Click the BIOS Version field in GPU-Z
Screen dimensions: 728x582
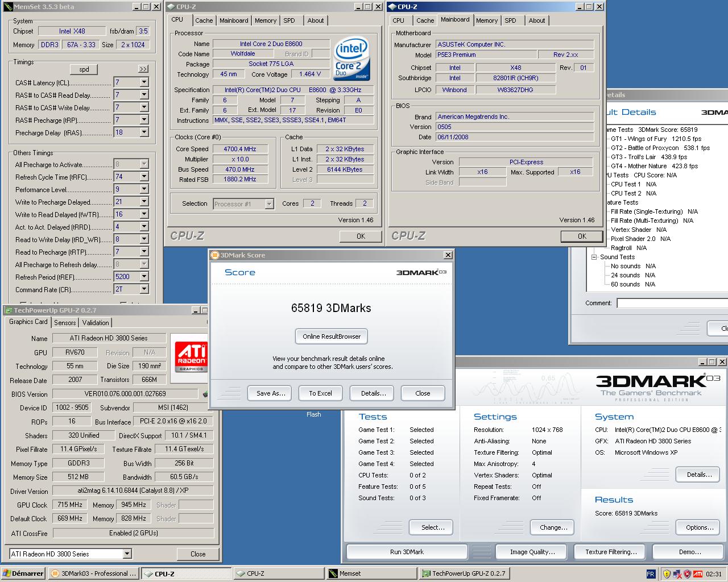pyautogui.click(x=125, y=393)
